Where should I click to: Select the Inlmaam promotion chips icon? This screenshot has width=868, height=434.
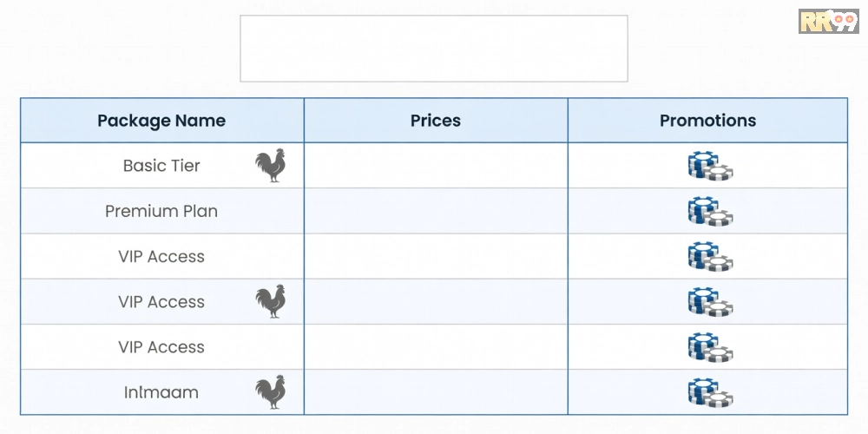tap(709, 392)
